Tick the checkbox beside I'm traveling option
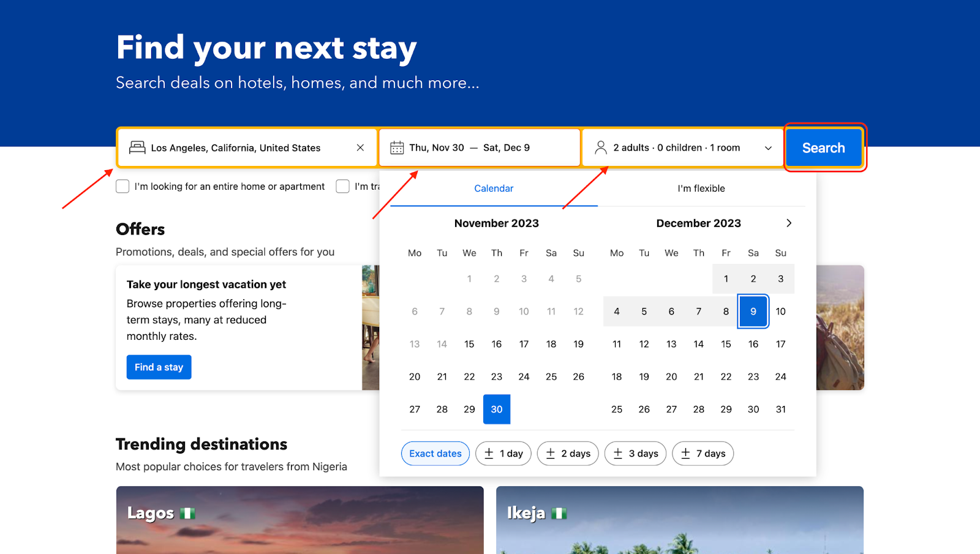This screenshot has width=980, height=554. click(x=342, y=186)
